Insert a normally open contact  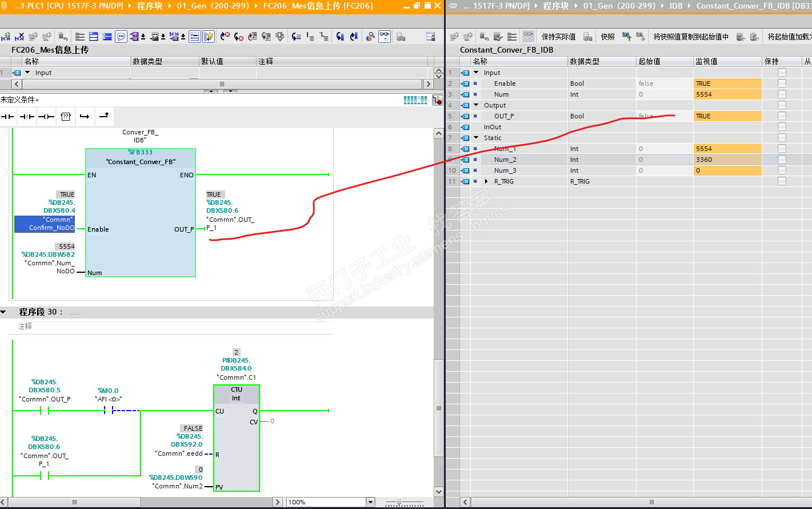[7, 117]
